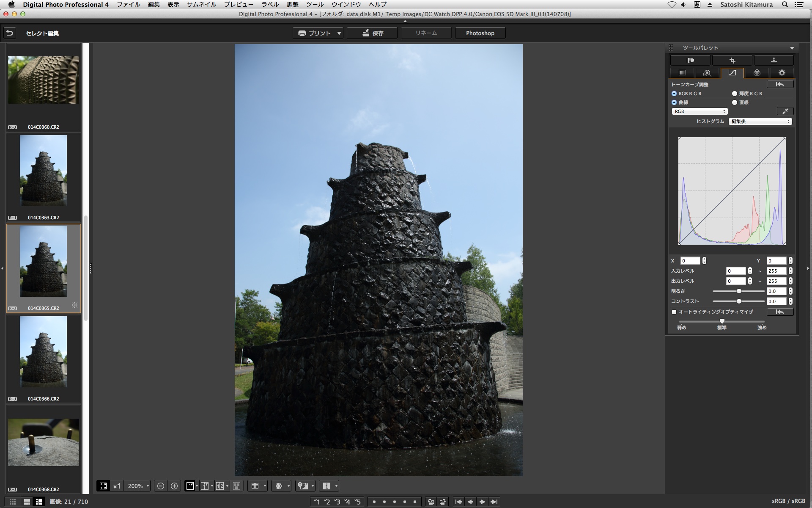Viewport: 812px width, 508px height.
Task: Click the 保存 save button
Action: coord(372,33)
